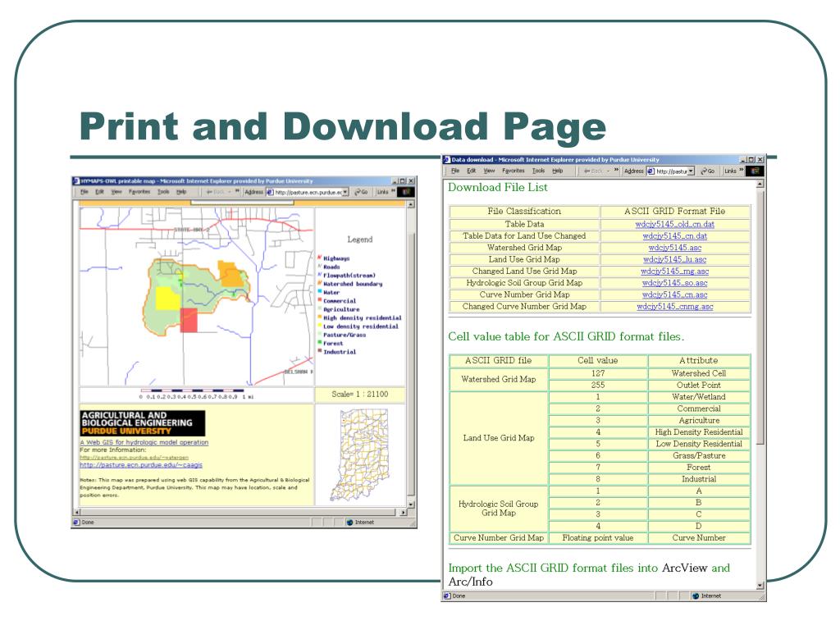Download wdcjy5145_cn.asc curve number grid
The width and height of the screenshot is (840, 630).
[674, 295]
